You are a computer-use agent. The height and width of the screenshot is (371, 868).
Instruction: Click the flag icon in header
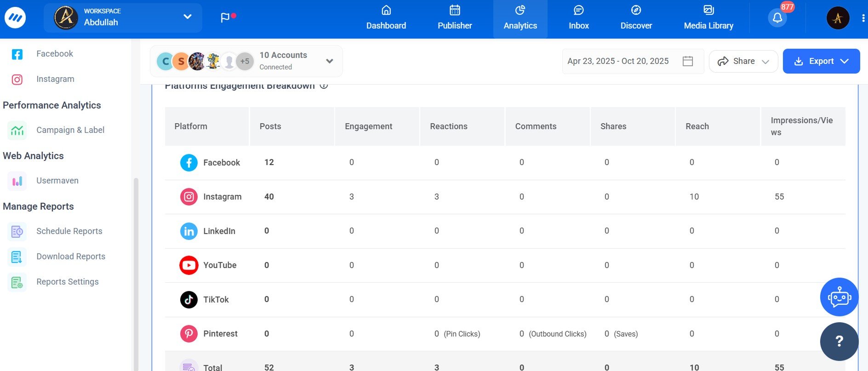coord(225,18)
